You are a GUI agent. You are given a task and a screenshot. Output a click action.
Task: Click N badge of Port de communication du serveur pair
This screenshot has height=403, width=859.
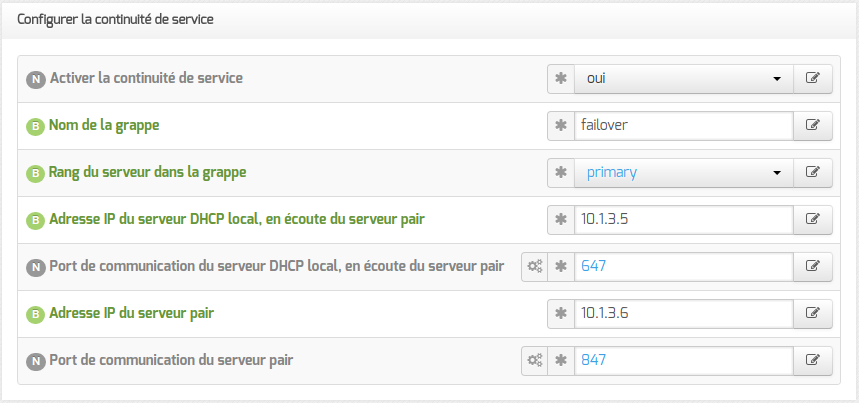[x=36, y=362]
